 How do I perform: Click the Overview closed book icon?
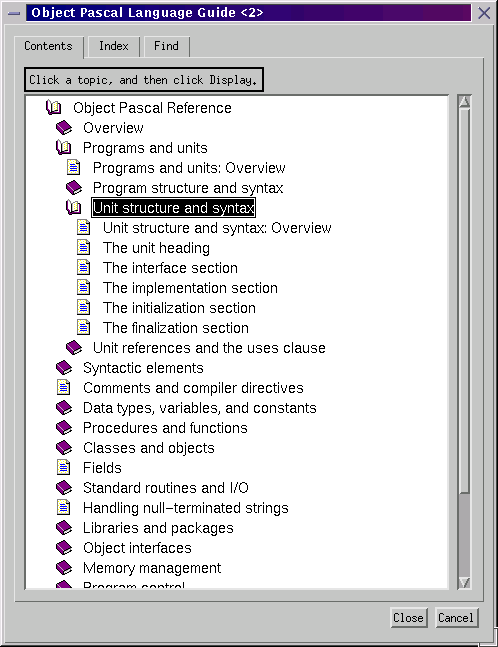(x=64, y=128)
